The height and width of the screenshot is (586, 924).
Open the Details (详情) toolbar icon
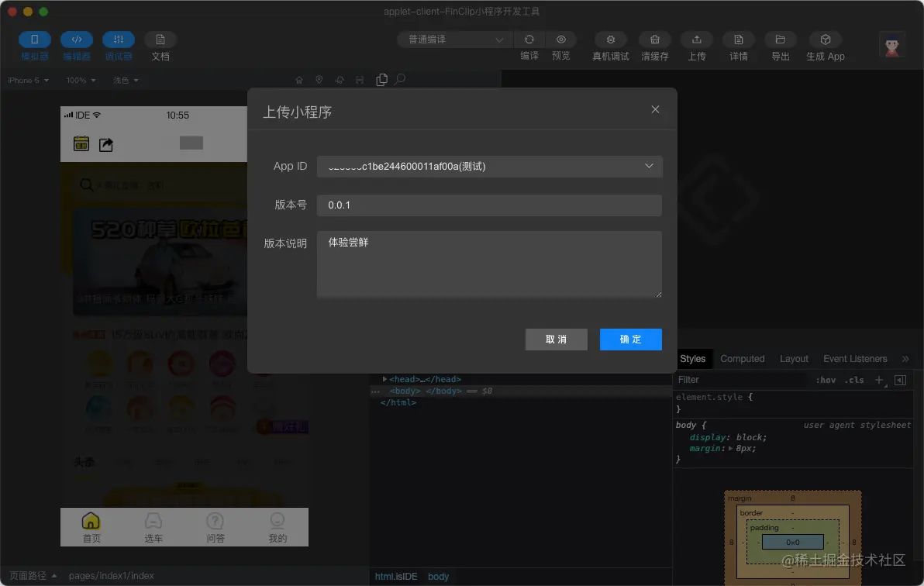pyautogui.click(x=738, y=40)
